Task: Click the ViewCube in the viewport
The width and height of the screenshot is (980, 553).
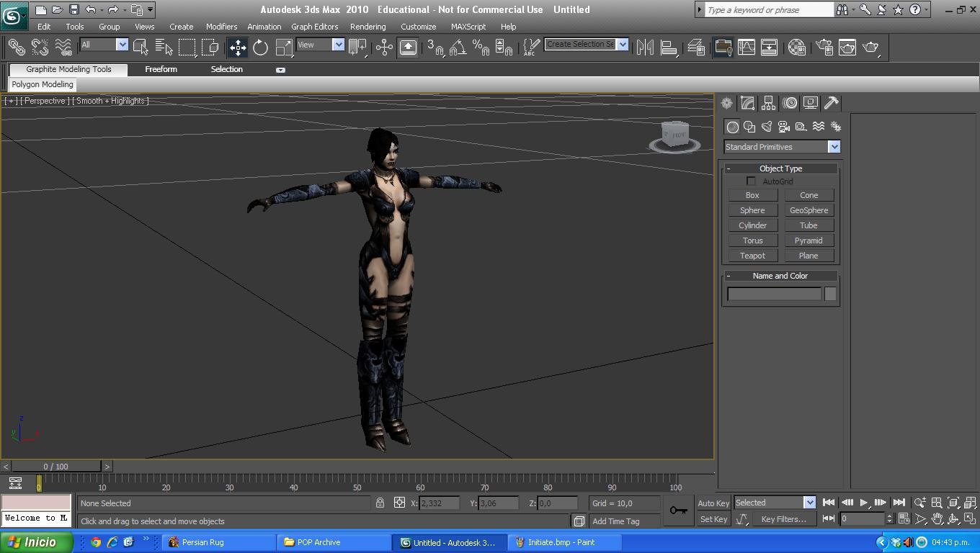Action: [675, 135]
